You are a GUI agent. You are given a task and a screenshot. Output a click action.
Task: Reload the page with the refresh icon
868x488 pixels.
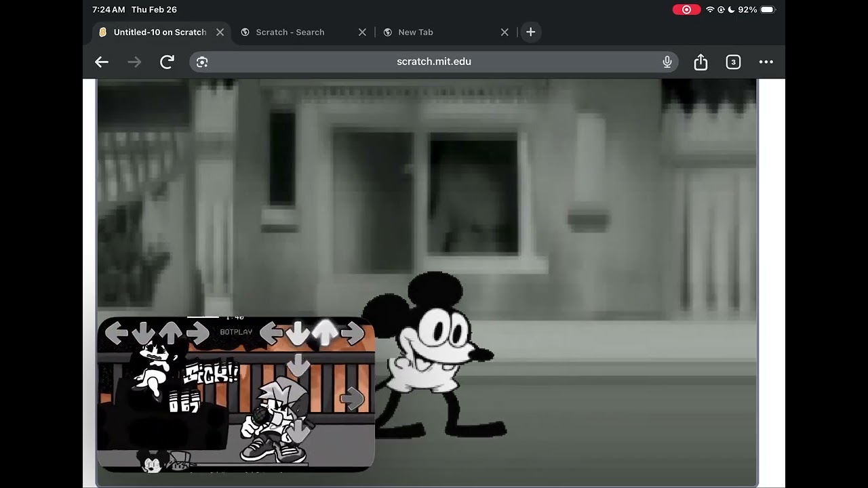click(x=167, y=62)
